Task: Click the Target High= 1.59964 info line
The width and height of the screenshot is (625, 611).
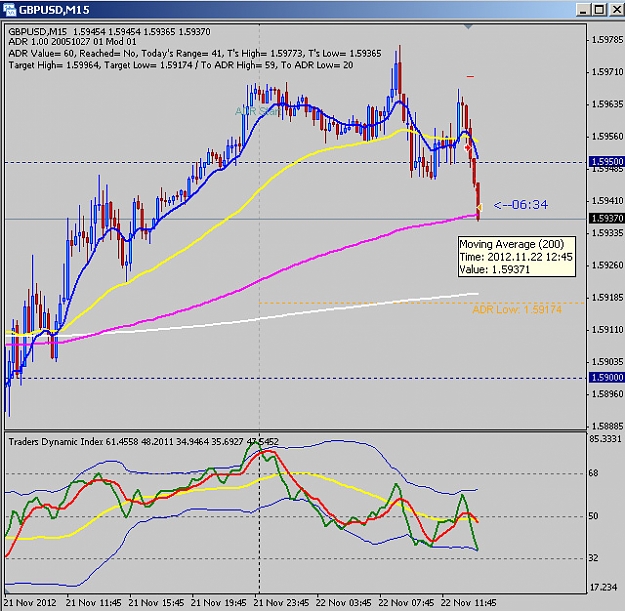Action: pos(181,65)
